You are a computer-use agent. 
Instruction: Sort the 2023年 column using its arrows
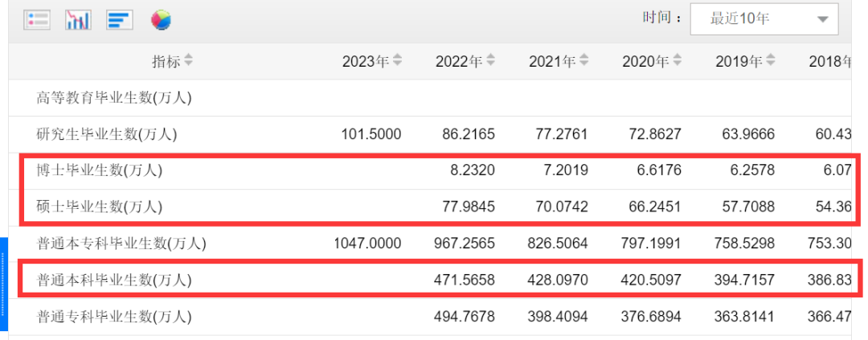pos(397,60)
